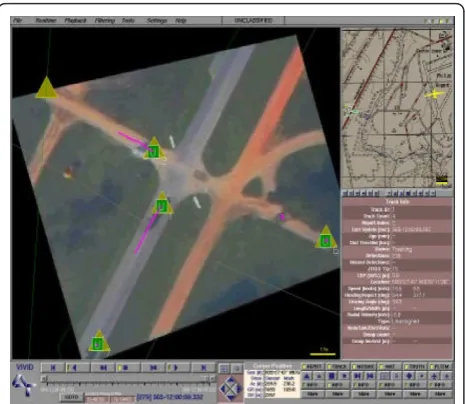Select the large airplane platform symbol icon
The image size is (465, 404).
[434, 376]
